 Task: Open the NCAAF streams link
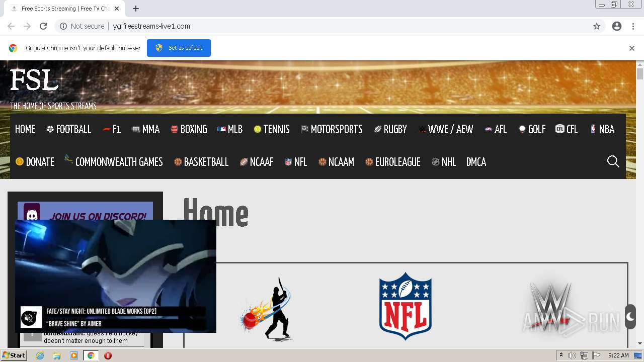[257, 162]
